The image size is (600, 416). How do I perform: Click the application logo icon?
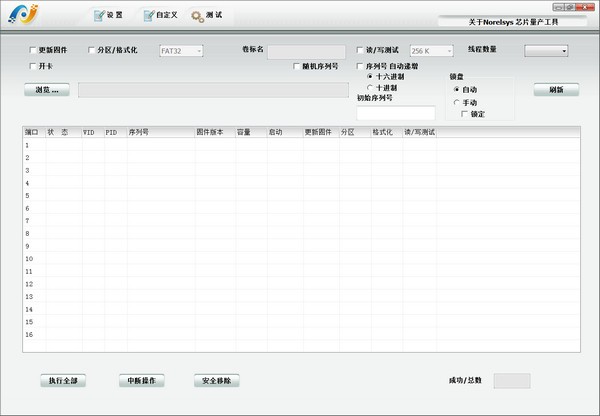point(23,14)
